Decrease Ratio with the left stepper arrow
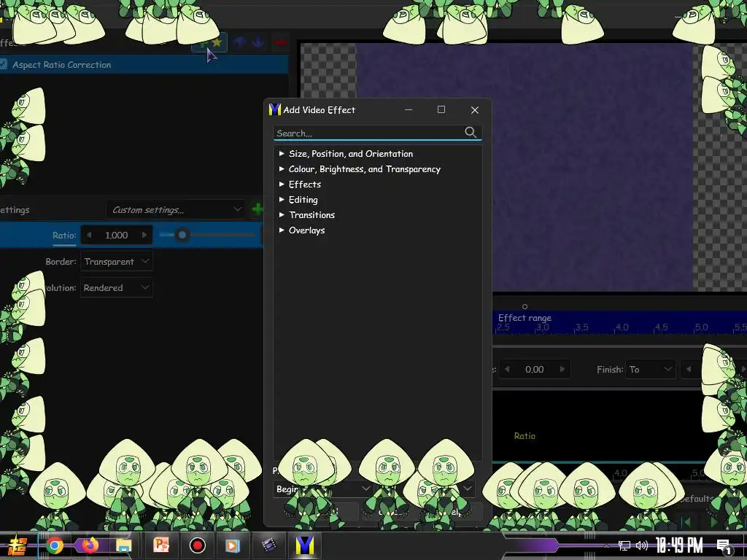This screenshot has height=560, width=747. pyautogui.click(x=88, y=235)
